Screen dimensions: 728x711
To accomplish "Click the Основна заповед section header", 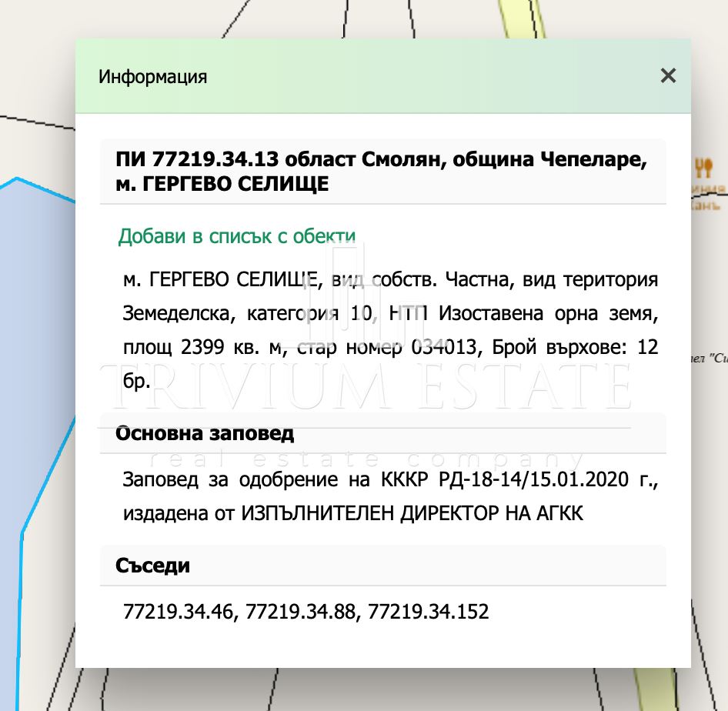I will click(383, 433).
